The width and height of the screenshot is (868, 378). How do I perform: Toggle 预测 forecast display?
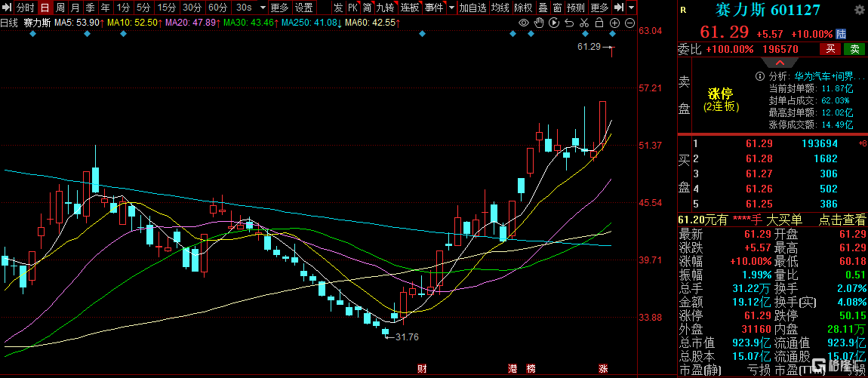click(576, 8)
